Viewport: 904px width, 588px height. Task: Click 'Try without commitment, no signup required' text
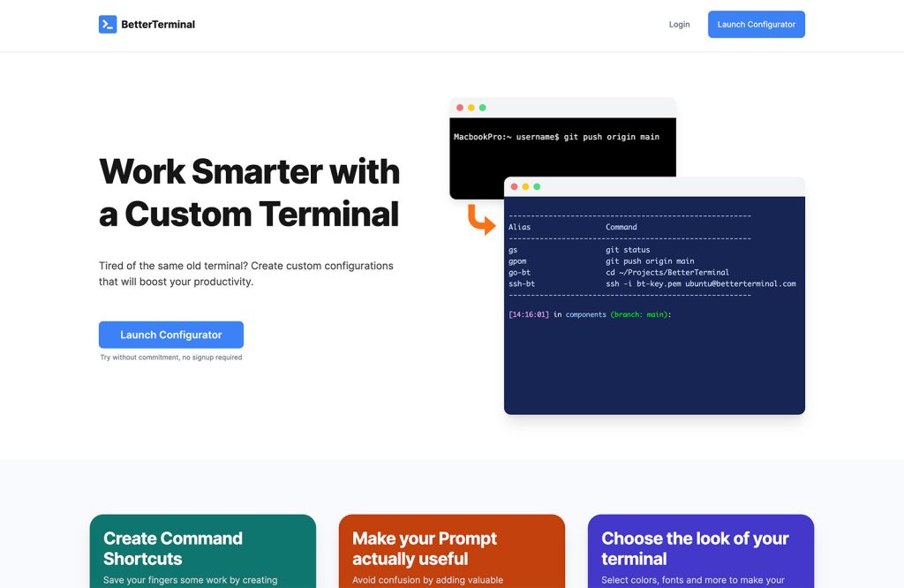coord(171,358)
